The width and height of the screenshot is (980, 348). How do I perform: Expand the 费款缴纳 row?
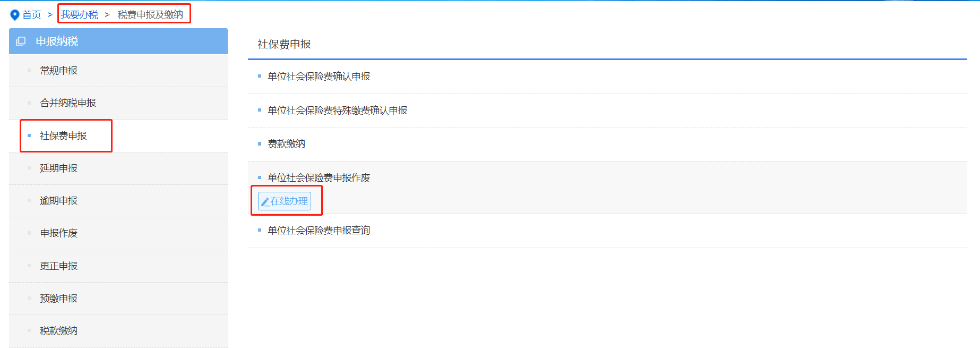287,144
